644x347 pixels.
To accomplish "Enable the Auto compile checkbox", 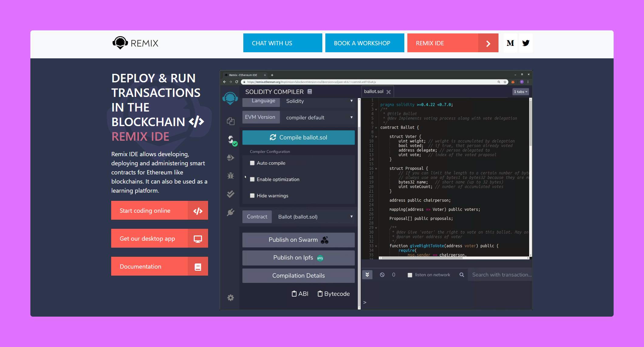I will (252, 163).
